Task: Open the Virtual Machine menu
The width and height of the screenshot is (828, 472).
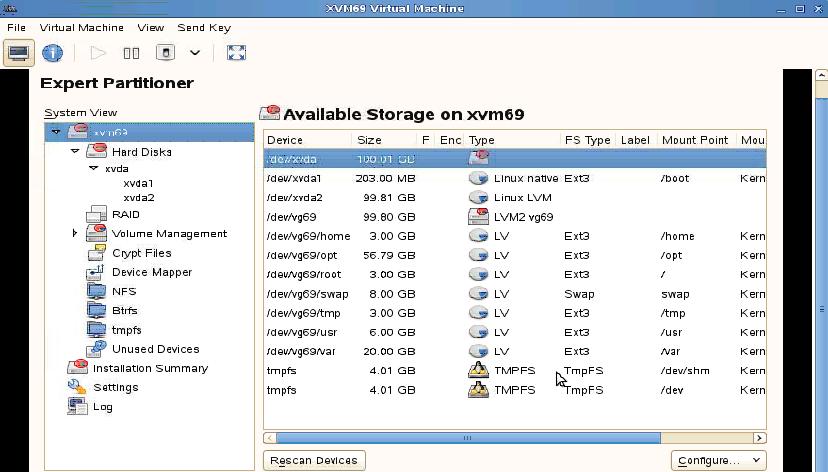Action: click(x=82, y=28)
